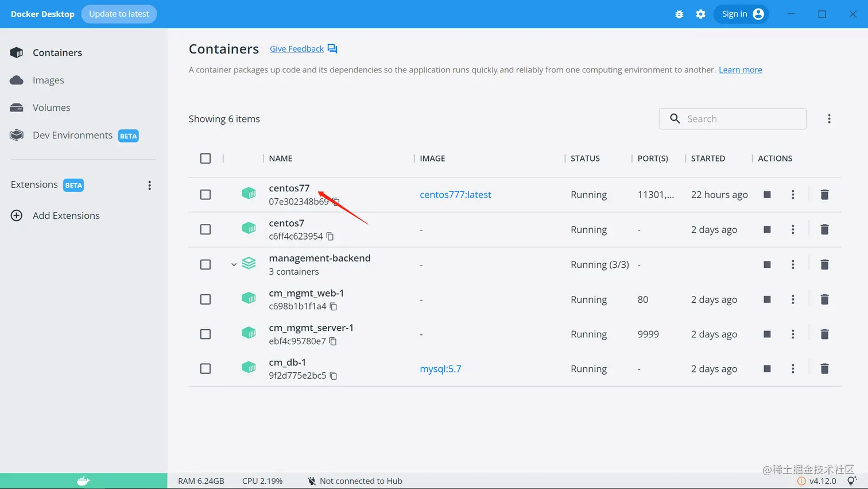Screen dimensions: 868x489
Task: Copy container ID 07e302348b69
Action: point(336,202)
